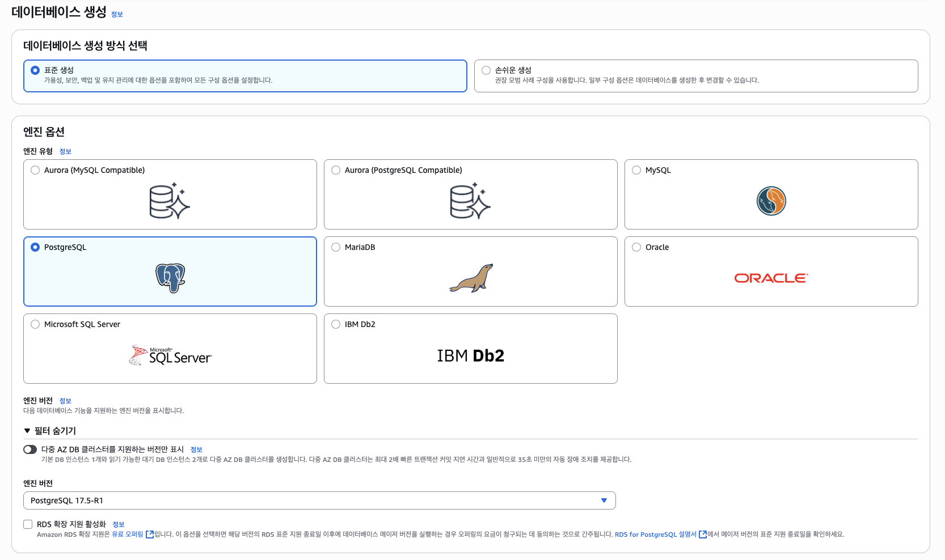
Task: Open 정보 link beside RDS 확장 지원 활성화
Action: 119,524
